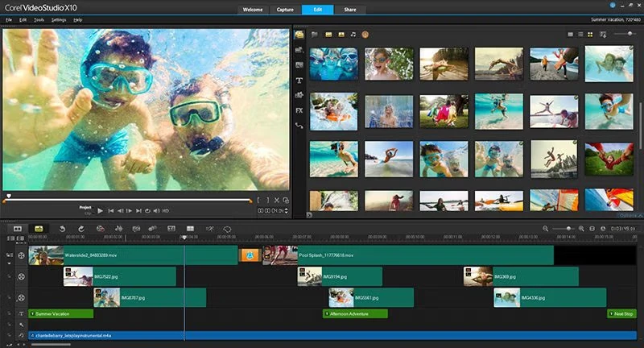Toggle repeat playback in preview
This screenshot has height=348, width=644.
tap(147, 211)
